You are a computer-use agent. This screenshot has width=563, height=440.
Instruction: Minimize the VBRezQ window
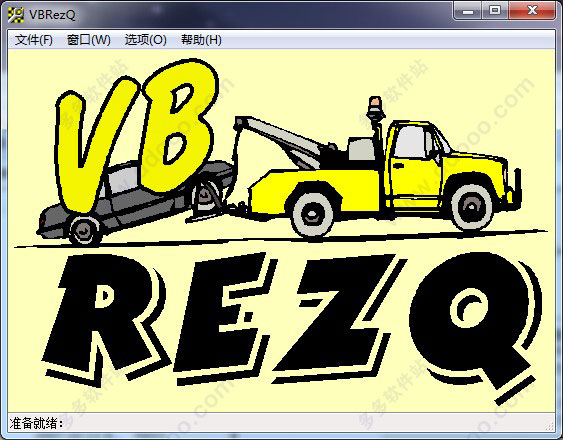point(467,11)
